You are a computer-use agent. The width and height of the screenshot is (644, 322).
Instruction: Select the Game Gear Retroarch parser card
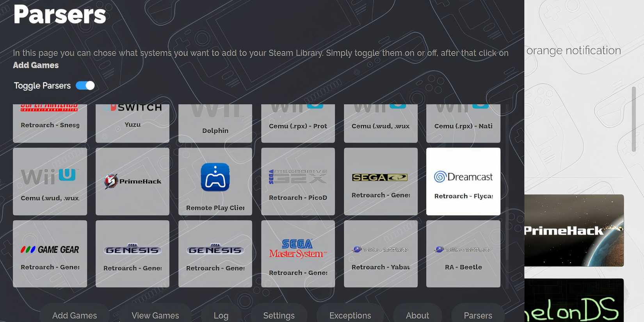tap(50, 254)
